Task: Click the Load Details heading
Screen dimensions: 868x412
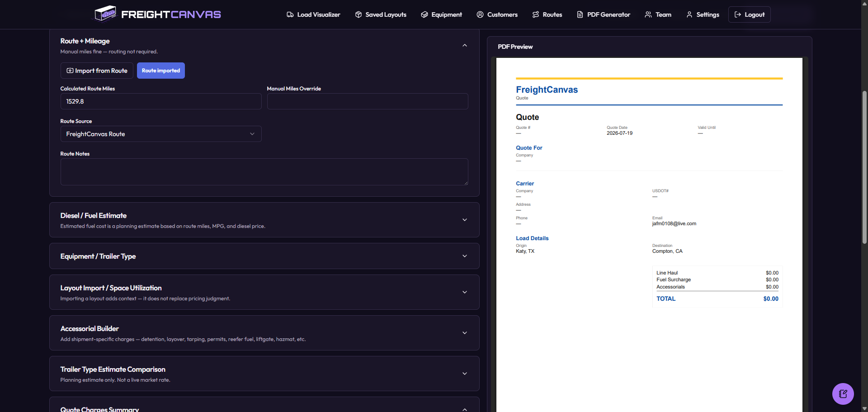Action: pyautogui.click(x=532, y=238)
